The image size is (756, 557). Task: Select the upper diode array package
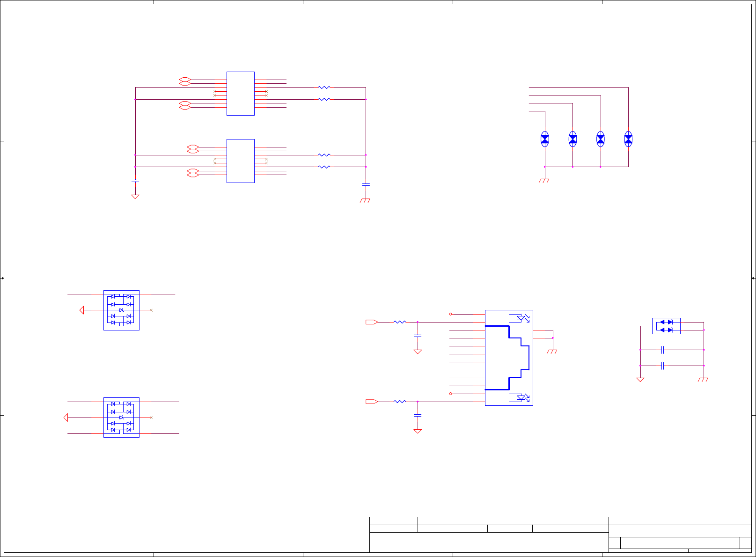click(121, 310)
